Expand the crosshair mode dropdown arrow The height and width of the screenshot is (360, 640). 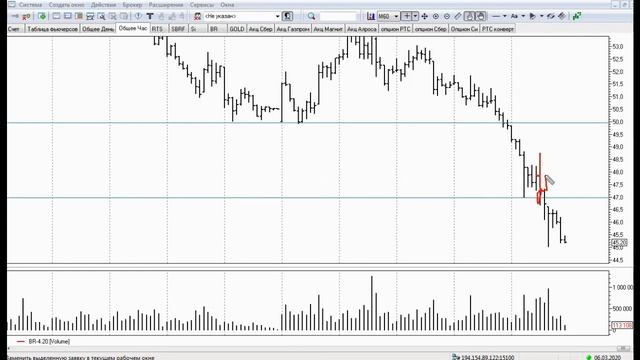click(x=415, y=16)
